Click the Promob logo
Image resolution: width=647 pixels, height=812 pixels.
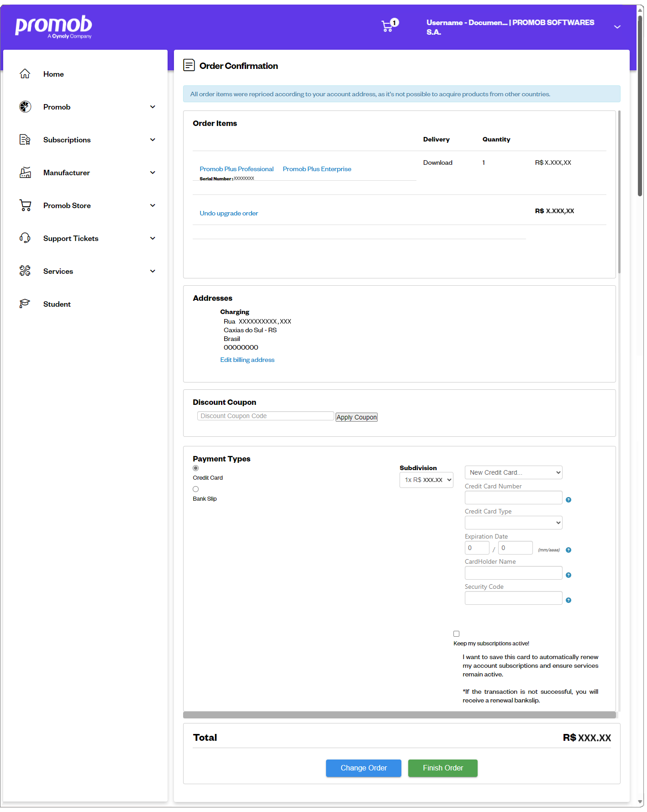tap(53, 26)
